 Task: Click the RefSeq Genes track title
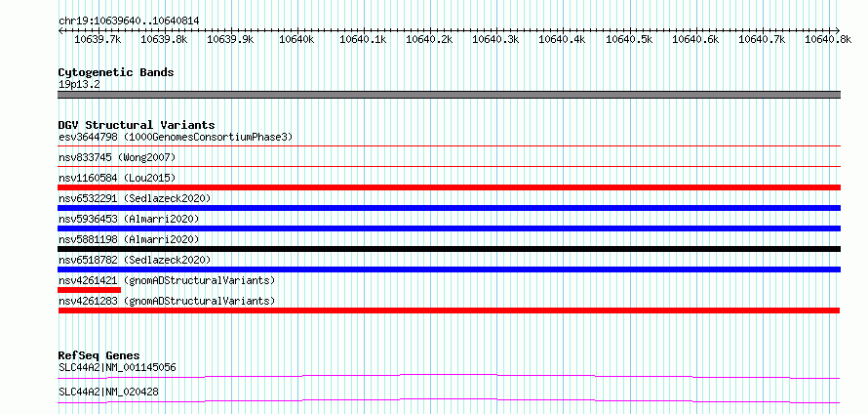coord(99,355)
